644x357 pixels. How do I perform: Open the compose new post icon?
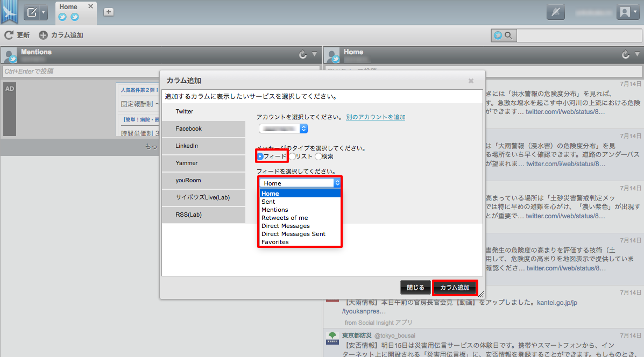pyautogui.click(x=32, y=12)
